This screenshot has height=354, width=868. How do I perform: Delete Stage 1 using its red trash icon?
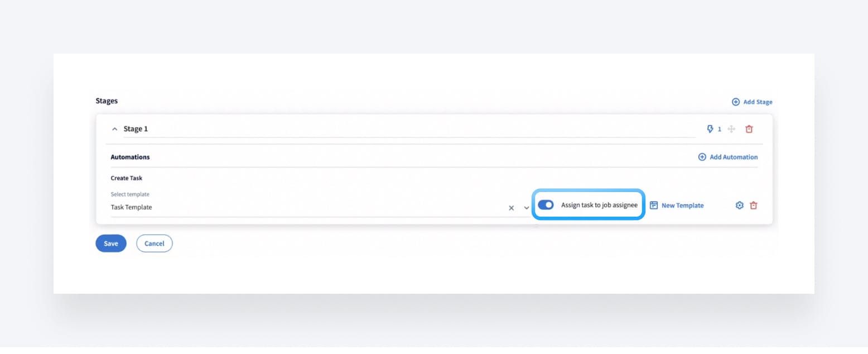tap(749, 129)
